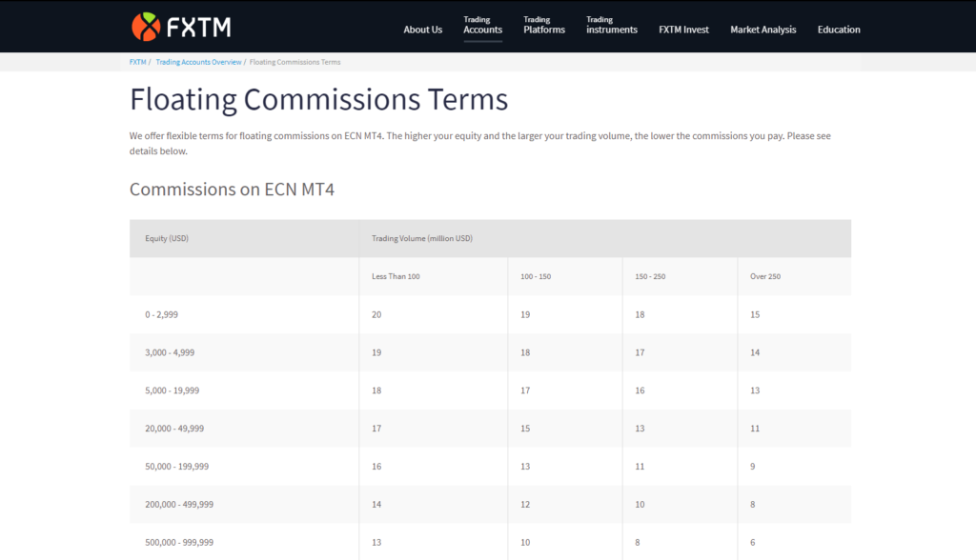Navigate to FXTM Invest
The image size is (976, 560).
(x=683, y=30)
